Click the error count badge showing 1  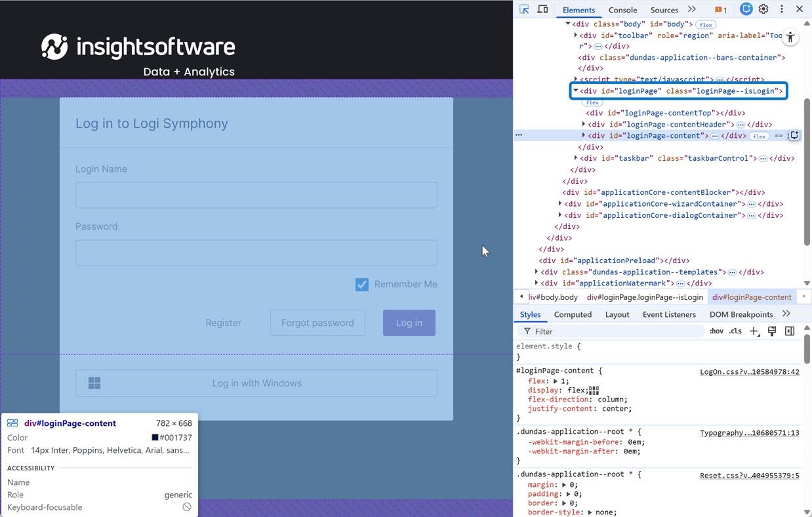click(x=719, y=9)
